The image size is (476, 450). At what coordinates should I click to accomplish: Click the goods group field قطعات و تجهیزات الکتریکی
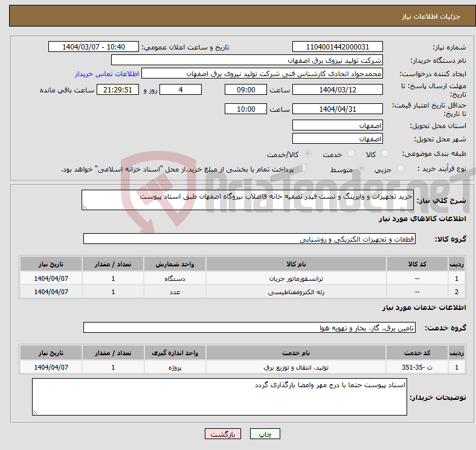249,239
